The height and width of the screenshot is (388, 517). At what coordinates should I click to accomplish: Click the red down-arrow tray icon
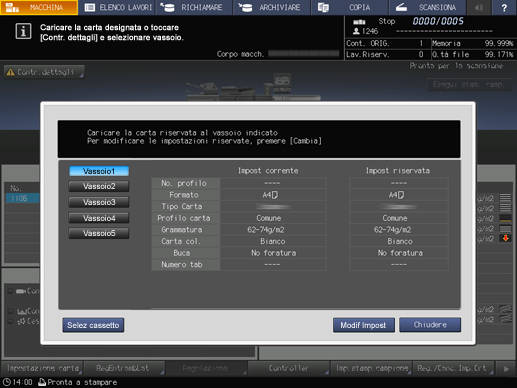coord(505,238)
